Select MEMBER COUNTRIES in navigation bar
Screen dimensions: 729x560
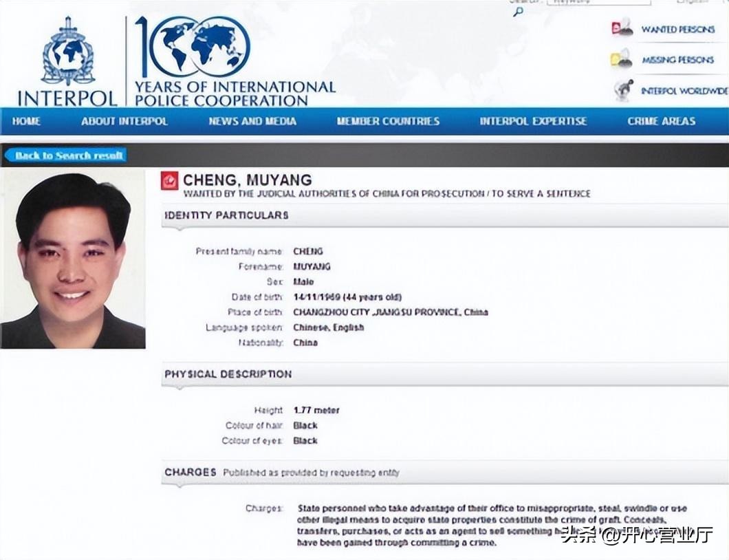tap(388, 121)
